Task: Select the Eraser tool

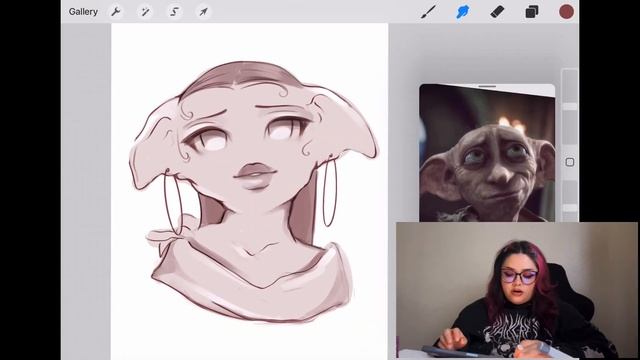Action: 497,12
